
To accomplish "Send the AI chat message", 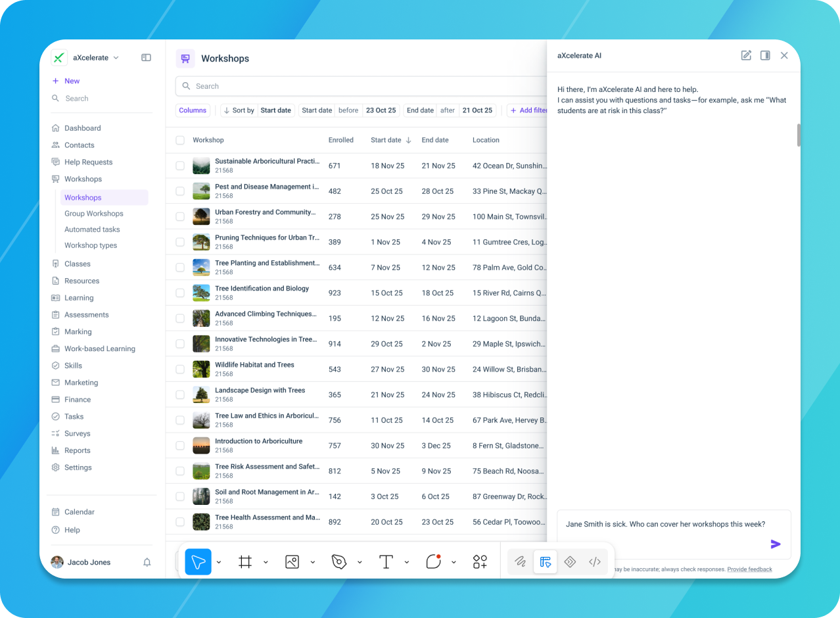I will [776, 544].
